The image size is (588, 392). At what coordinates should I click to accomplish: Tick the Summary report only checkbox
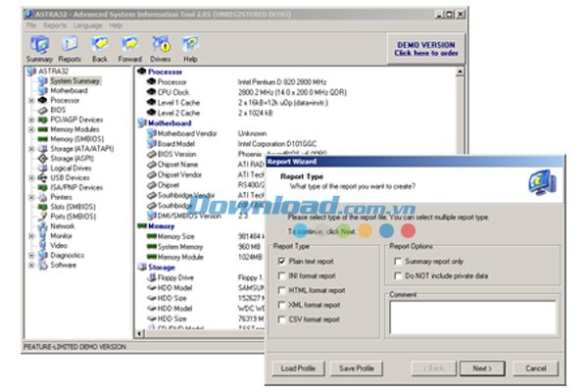coord(397,262)
